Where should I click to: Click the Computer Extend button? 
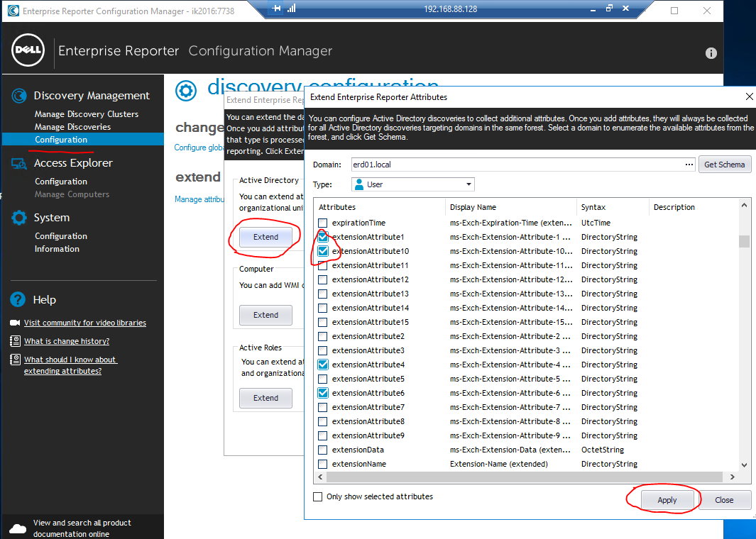[x=265, y=315]
